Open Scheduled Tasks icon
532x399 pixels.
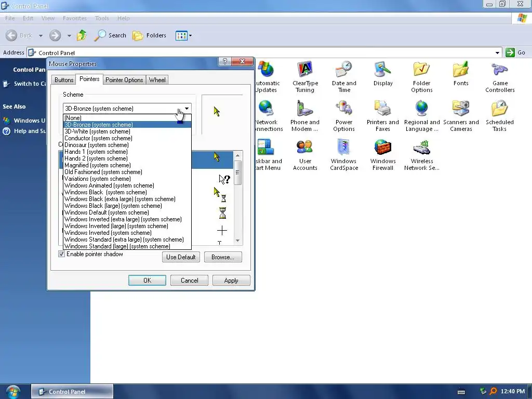499,116
